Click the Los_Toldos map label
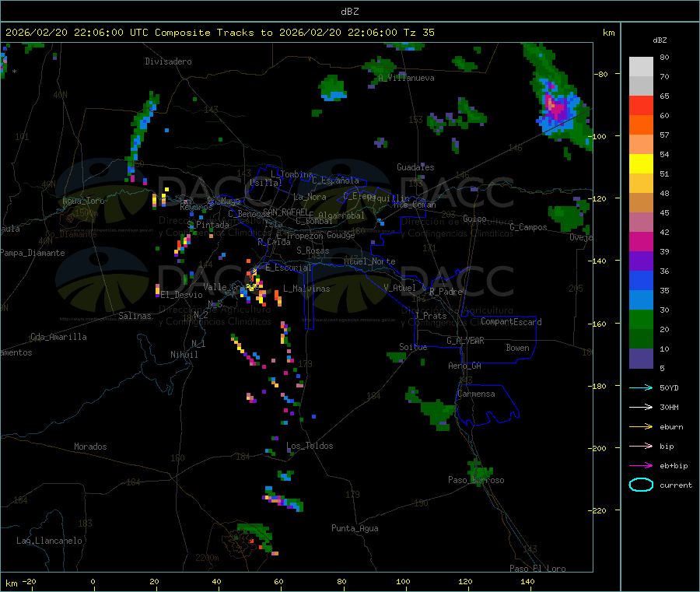 click(310, 446)
